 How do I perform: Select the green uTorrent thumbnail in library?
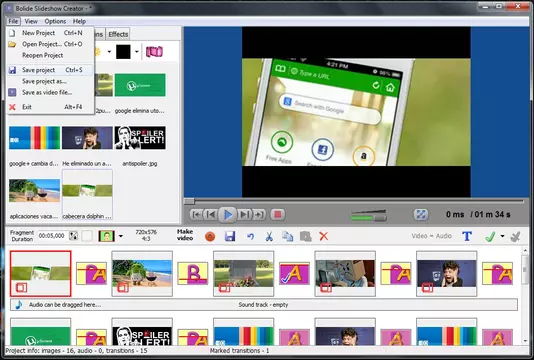click(x=140, y=85)
